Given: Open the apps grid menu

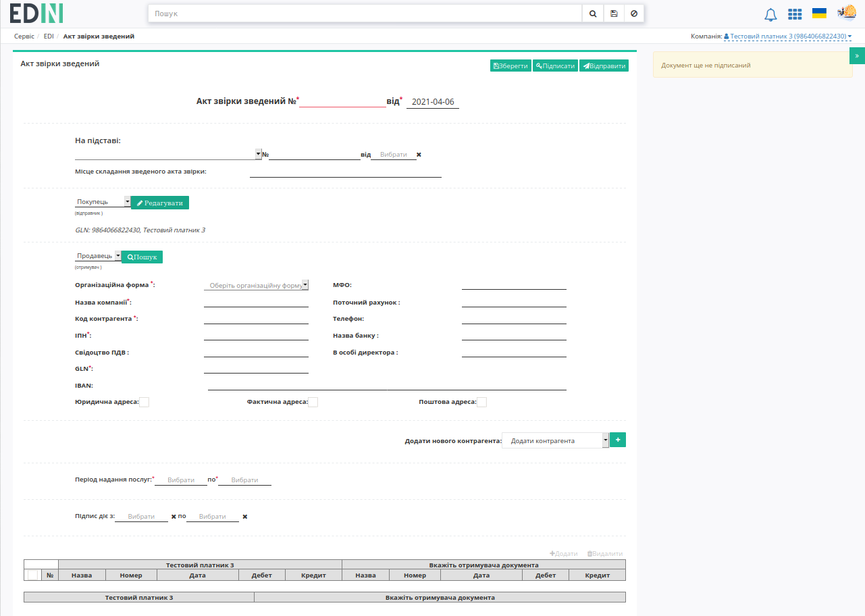Looking at the screenshot, I should pos(795,14).
